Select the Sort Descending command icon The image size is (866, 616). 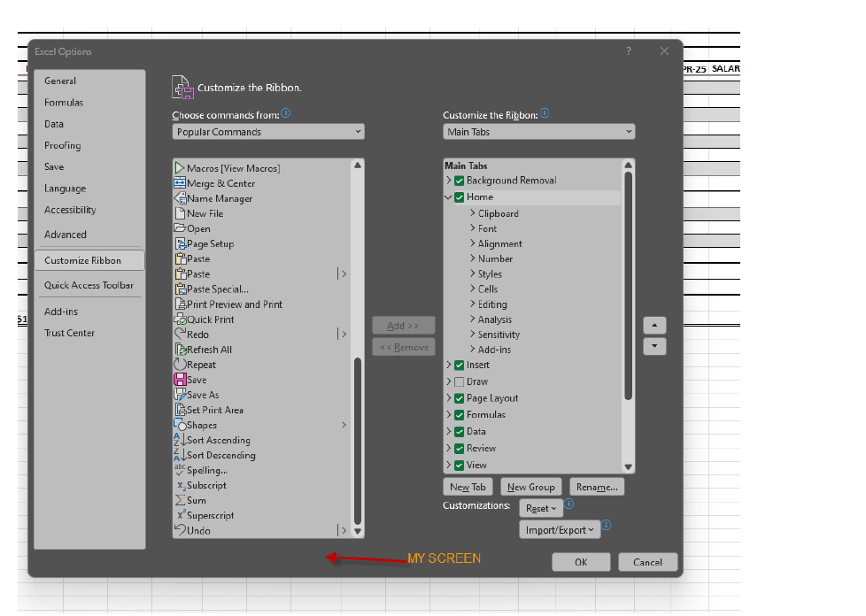(x=180, y=455)
